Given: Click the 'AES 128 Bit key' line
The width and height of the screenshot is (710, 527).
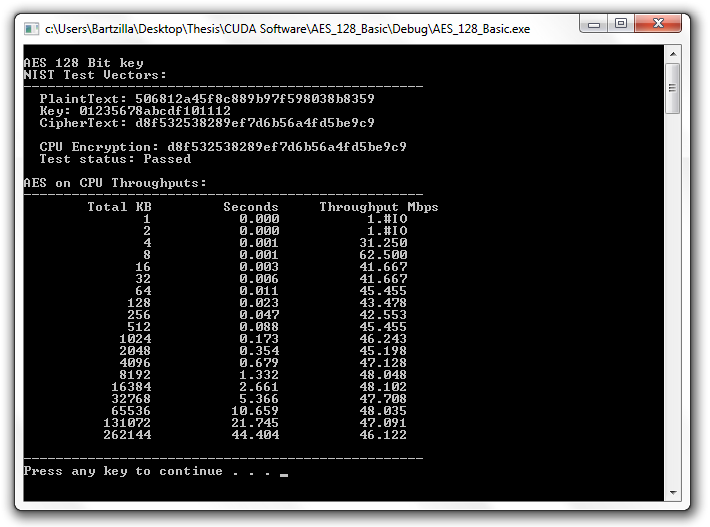Looking at the screenshot, I should pos(84,63).
